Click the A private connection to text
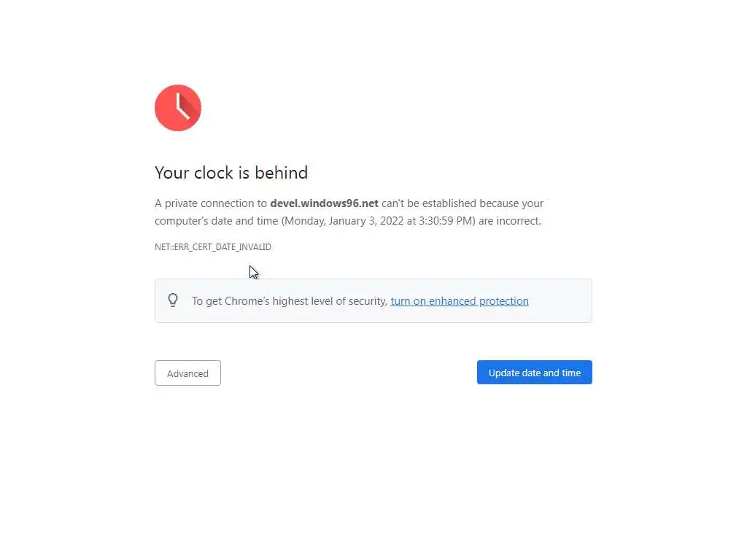Image resolution: width=747 pixels, height=560 pixels. point(211,203)
